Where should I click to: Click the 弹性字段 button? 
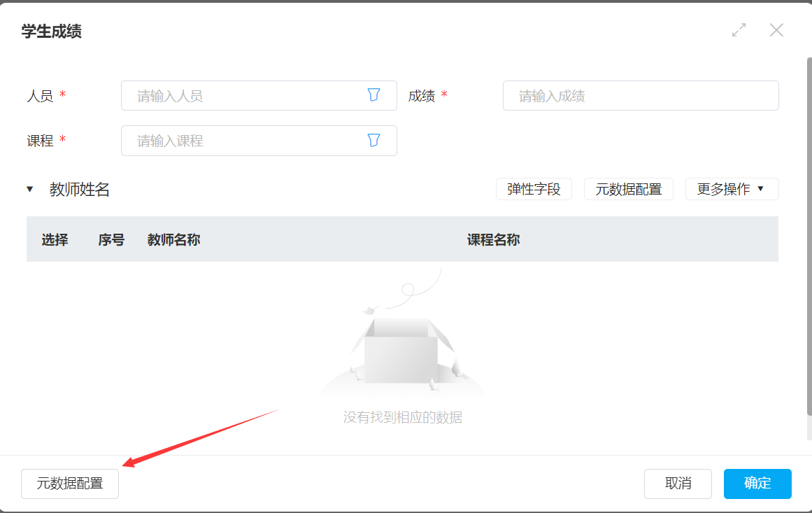click(534, 189)
